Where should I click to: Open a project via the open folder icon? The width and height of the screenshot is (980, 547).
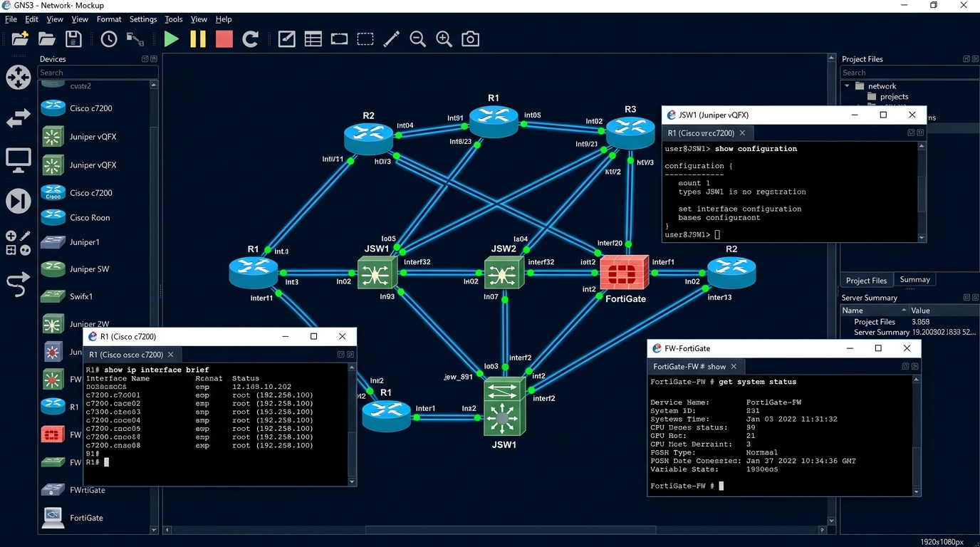click(x=47, y=38)
